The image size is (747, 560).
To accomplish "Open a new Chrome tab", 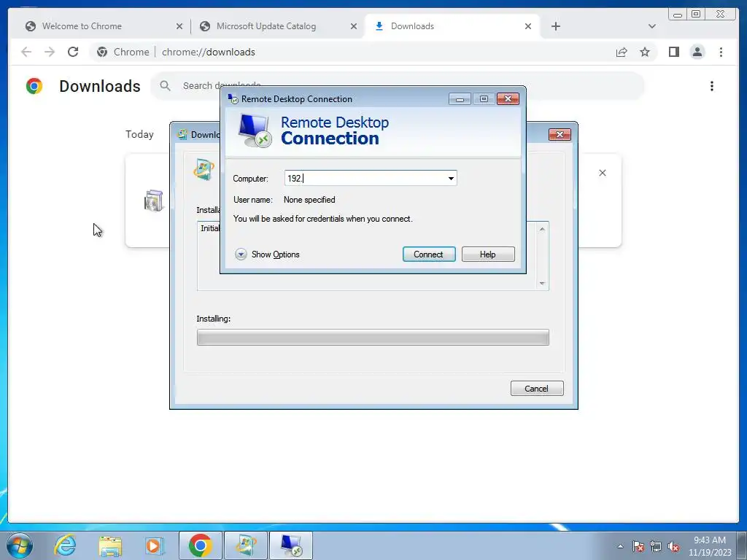I will 555,26.
